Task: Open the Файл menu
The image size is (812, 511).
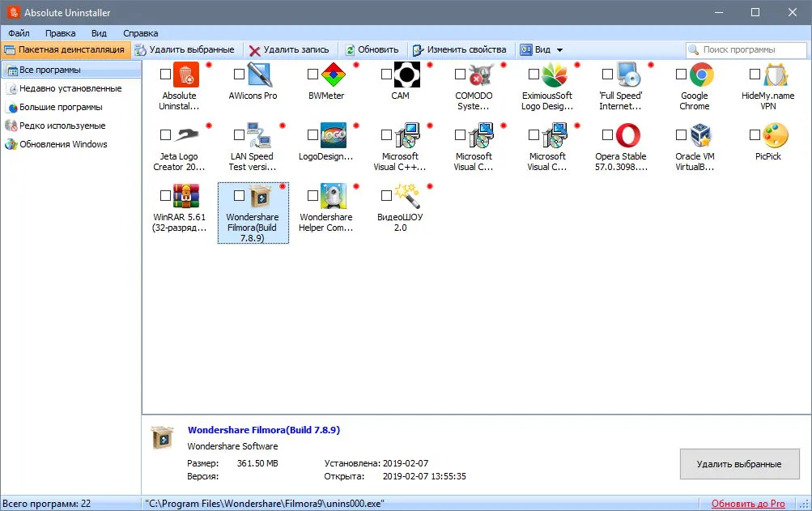Action: click(19, 33)
